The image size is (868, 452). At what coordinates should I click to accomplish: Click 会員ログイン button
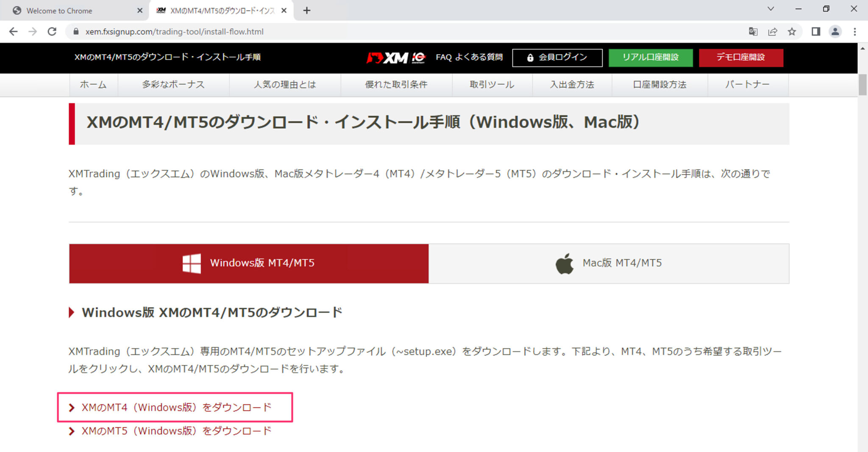pyautogui.click(x=557, y=58)
